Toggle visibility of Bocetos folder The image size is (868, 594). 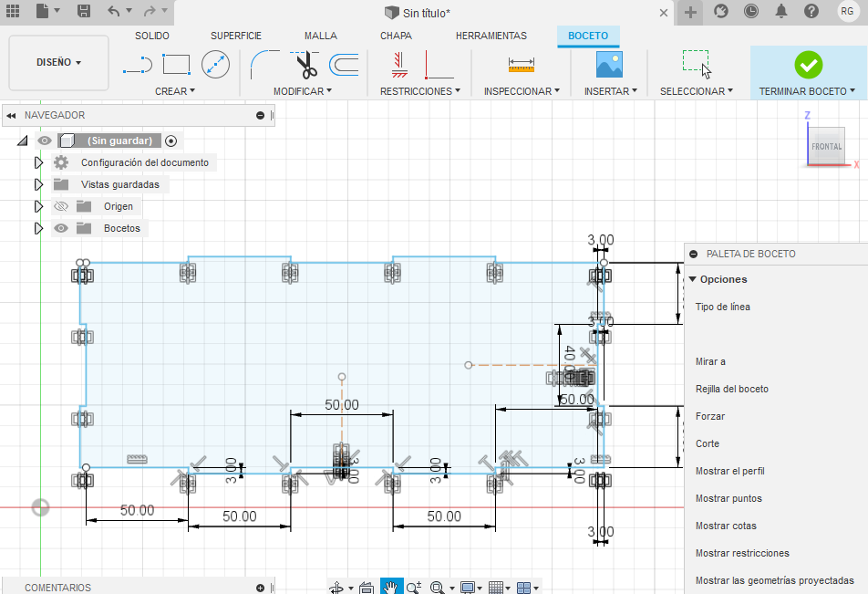61,228
